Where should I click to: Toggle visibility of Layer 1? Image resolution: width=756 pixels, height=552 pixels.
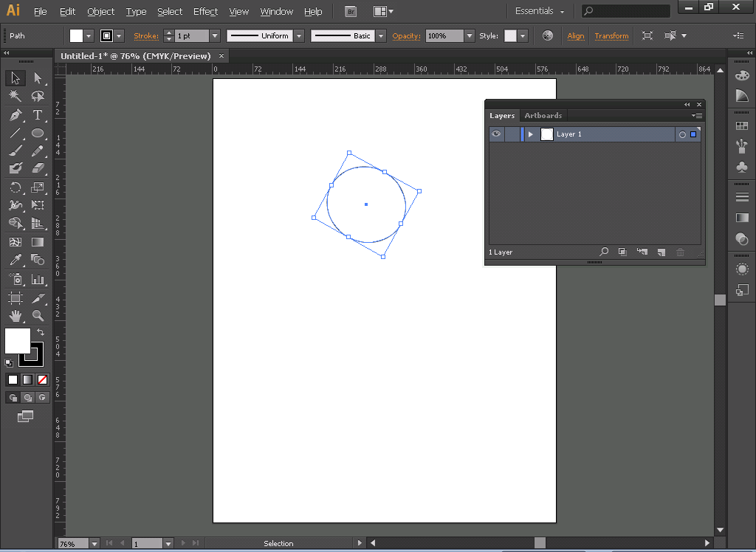tap(496, 134)
